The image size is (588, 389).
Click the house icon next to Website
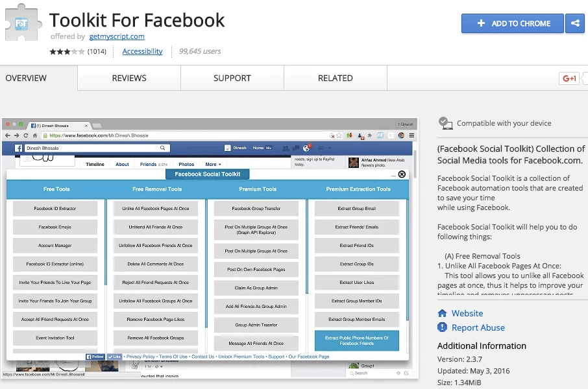[443, 313]
